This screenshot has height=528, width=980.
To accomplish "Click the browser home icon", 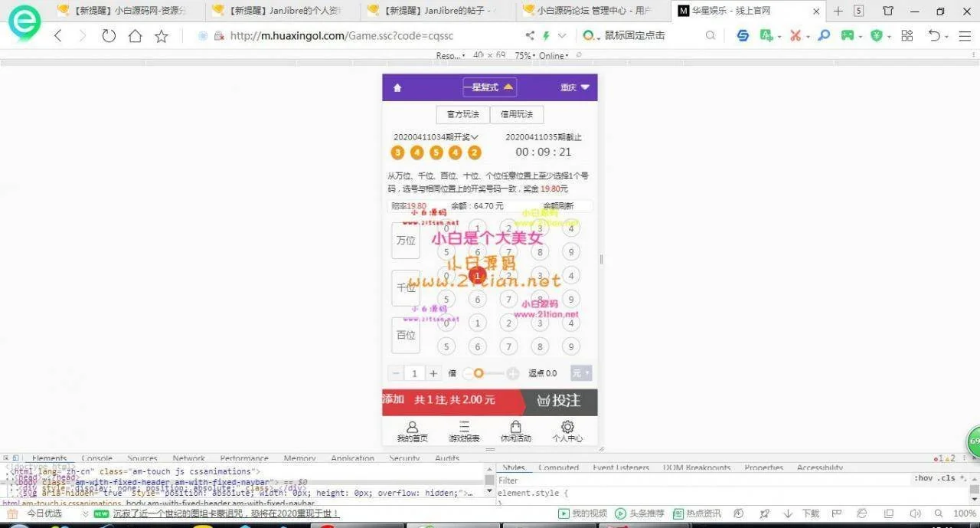I will click(x=136, y=36).
